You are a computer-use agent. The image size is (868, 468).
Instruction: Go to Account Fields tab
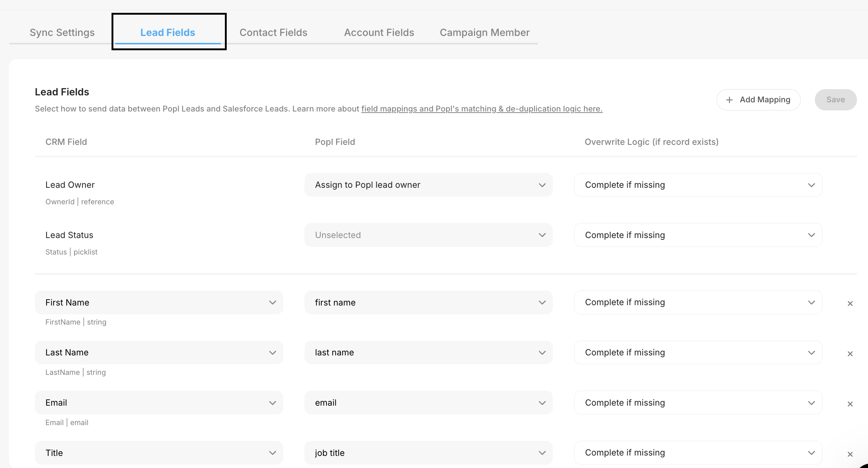click(x=379, y=33)
